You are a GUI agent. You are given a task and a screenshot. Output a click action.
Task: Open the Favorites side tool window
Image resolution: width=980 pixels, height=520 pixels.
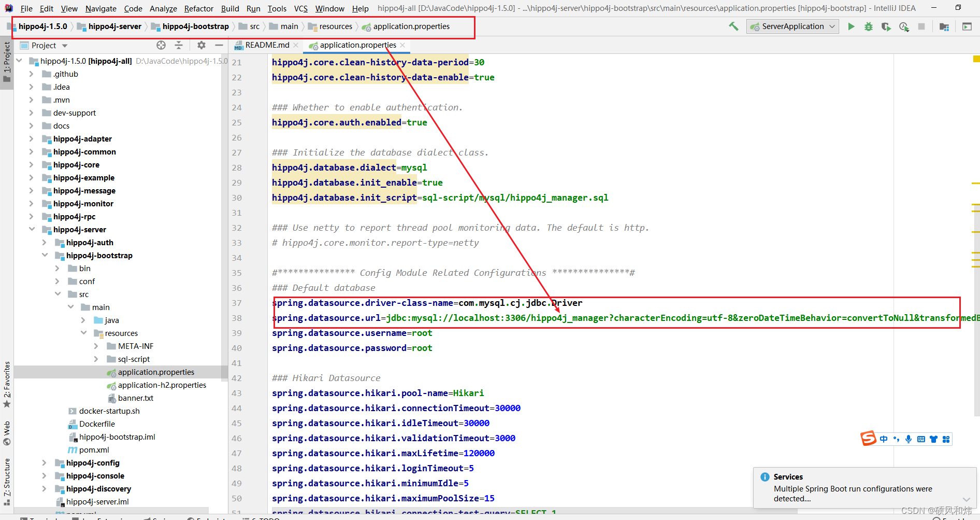[7, 384]
